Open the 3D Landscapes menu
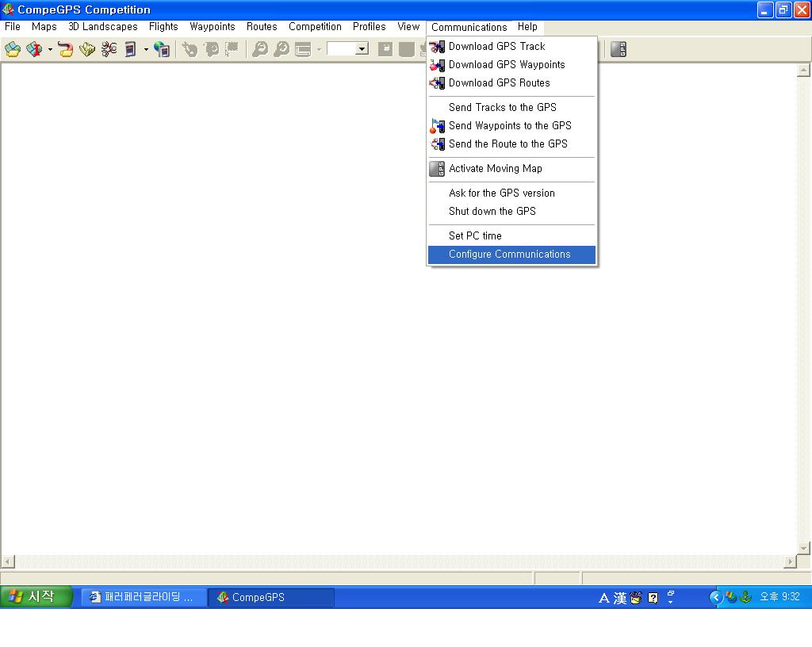The width and height of the screenshot is (812, 647). click(x=103, y=27)
